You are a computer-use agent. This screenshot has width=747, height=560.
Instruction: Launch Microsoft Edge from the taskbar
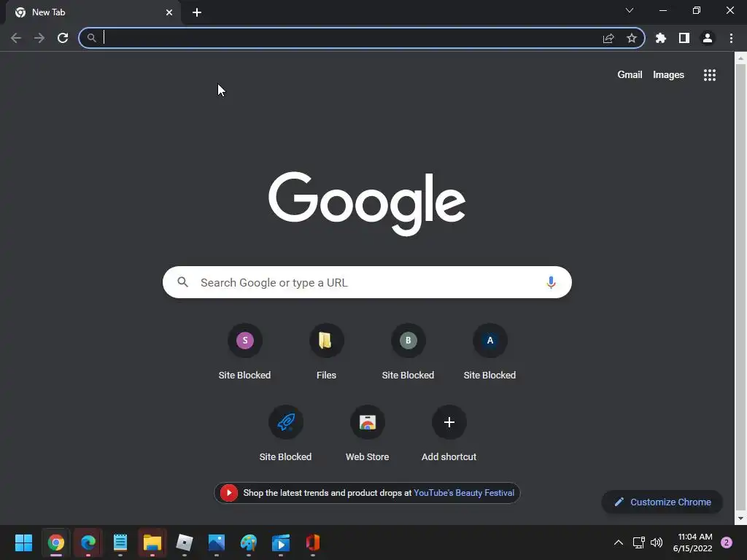[88, 542]
